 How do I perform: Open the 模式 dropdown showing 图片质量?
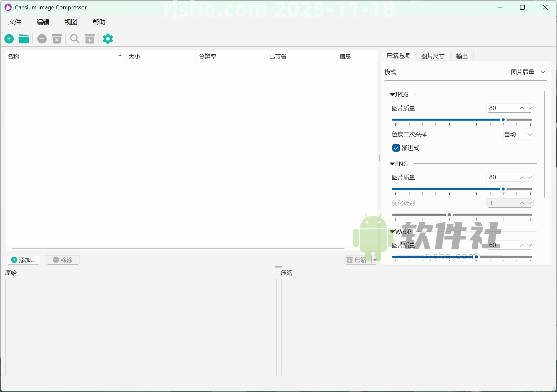pyautogui.click(x=529, y=72)
